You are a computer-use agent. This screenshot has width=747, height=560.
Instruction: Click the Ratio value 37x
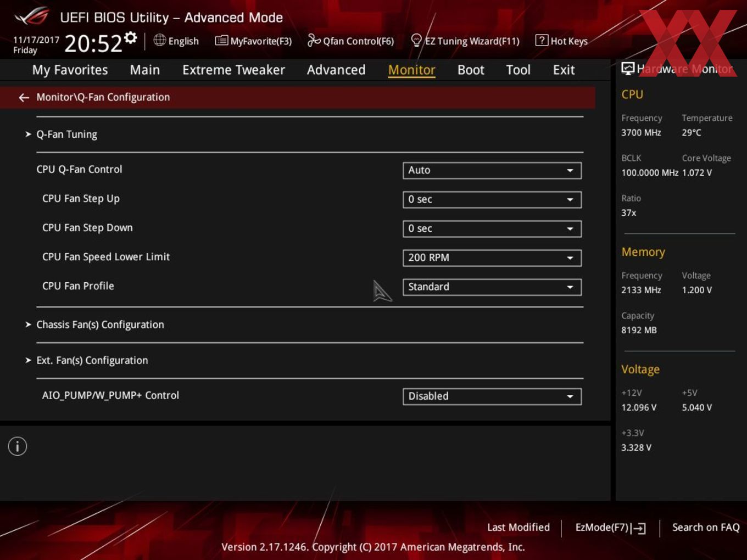tap(628, 212)
